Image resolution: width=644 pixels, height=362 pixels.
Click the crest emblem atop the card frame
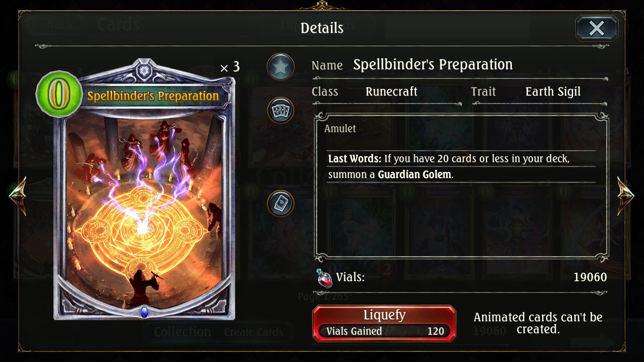[x=144, y=71]
